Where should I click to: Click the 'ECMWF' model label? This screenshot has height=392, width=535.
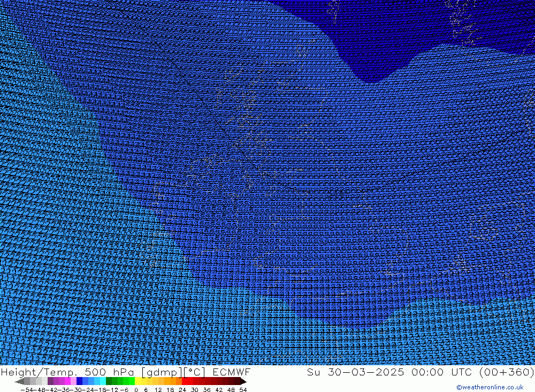pyautogui.click(x=232, y=372)
